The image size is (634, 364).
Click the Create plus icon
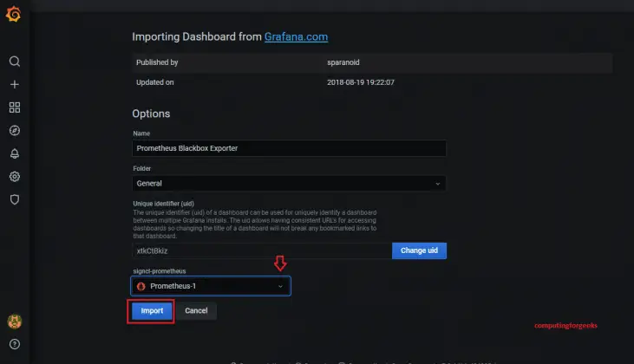(14, 85)
